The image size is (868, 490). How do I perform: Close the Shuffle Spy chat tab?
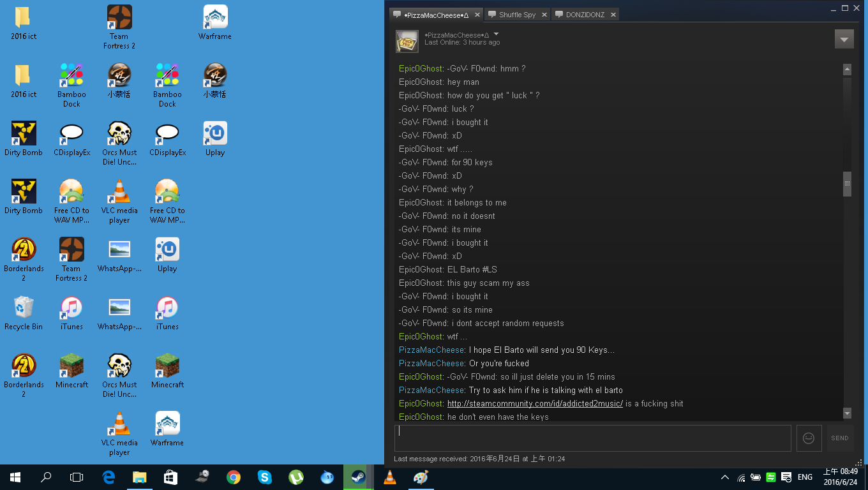pos(544,15)
